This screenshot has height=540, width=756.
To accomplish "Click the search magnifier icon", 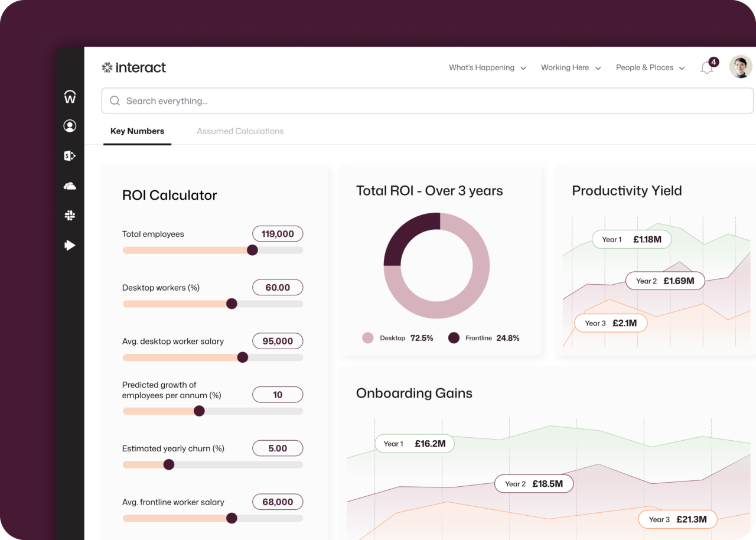I will [115, 101].
